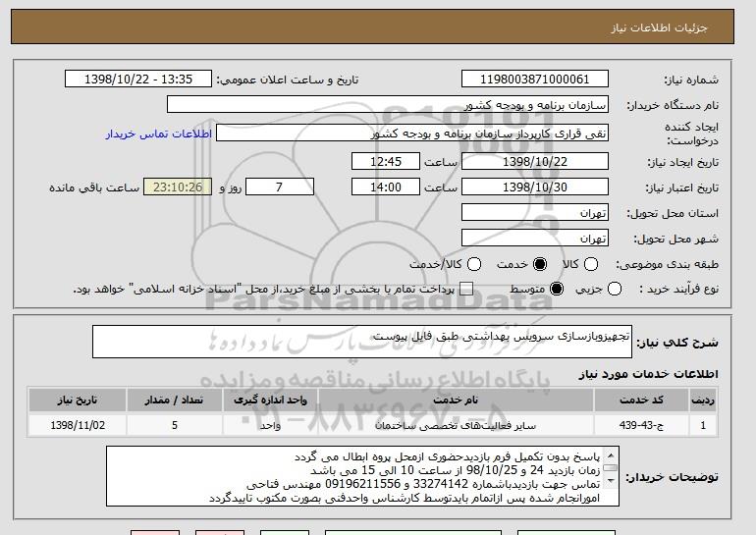Select the کالا radio button
The height and width of the screenshot is (535, 756).
[x=591, y=264]
